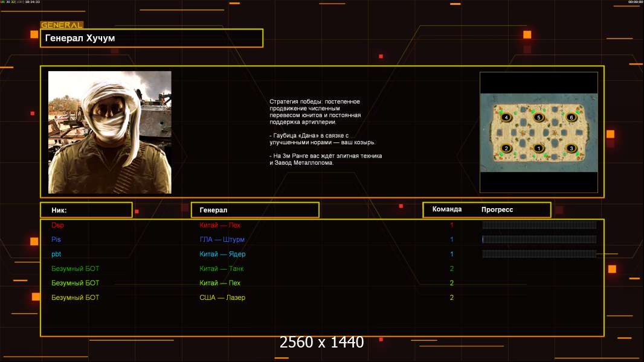Click the 'Прогресс' column header
The image size is (644, 362).
coord(497,209)
